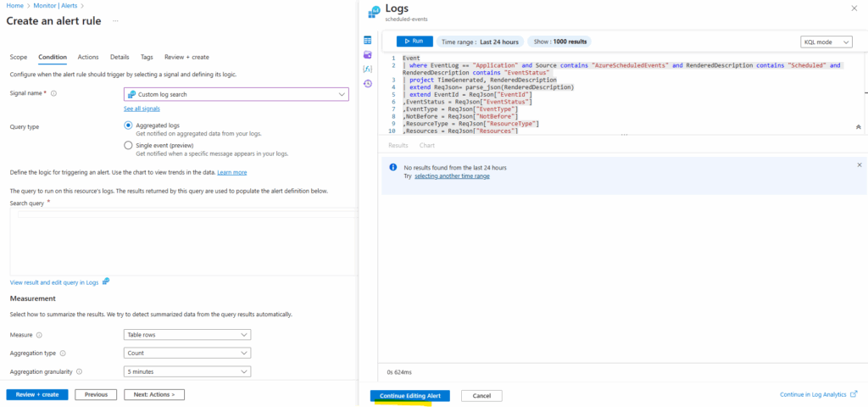This screenshot has width=868, height=407.
Task: Collapse the query editor with double chevron
Action: (858, 127)
